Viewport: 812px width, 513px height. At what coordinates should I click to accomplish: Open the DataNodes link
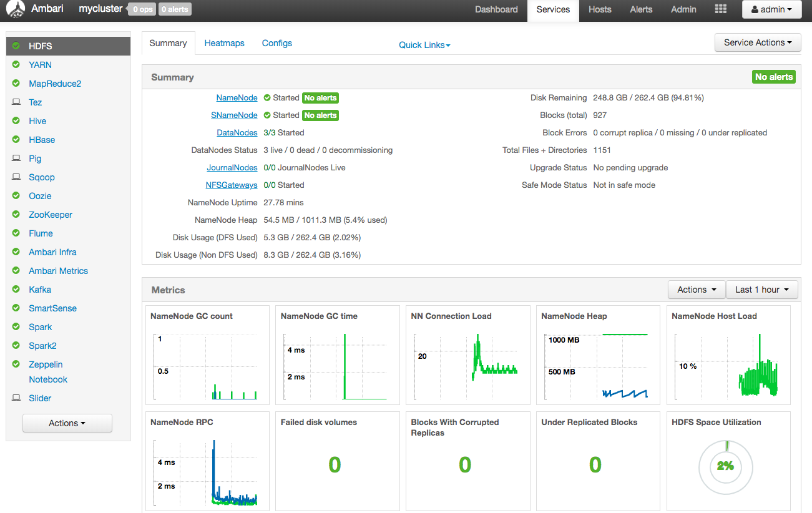point(237,133)
